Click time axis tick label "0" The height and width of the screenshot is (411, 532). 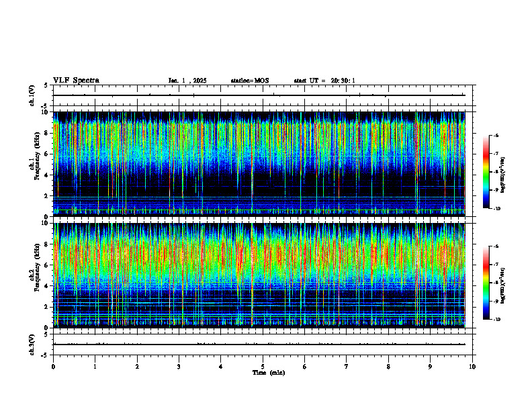[x=53, y=367]
